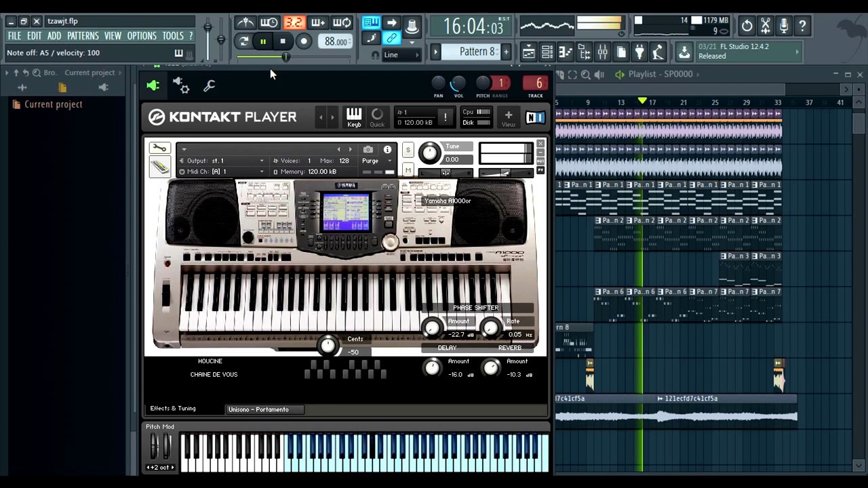Open Kontakt Quick-load panel

click(x=377, y=117)
